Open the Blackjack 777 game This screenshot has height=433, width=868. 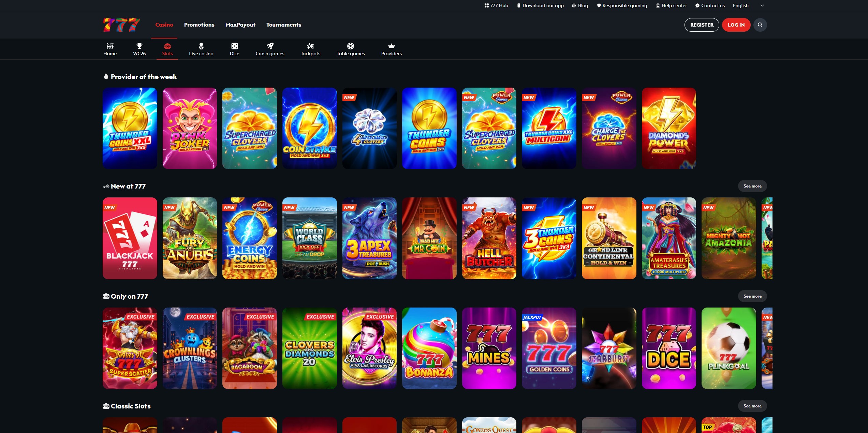130,238
